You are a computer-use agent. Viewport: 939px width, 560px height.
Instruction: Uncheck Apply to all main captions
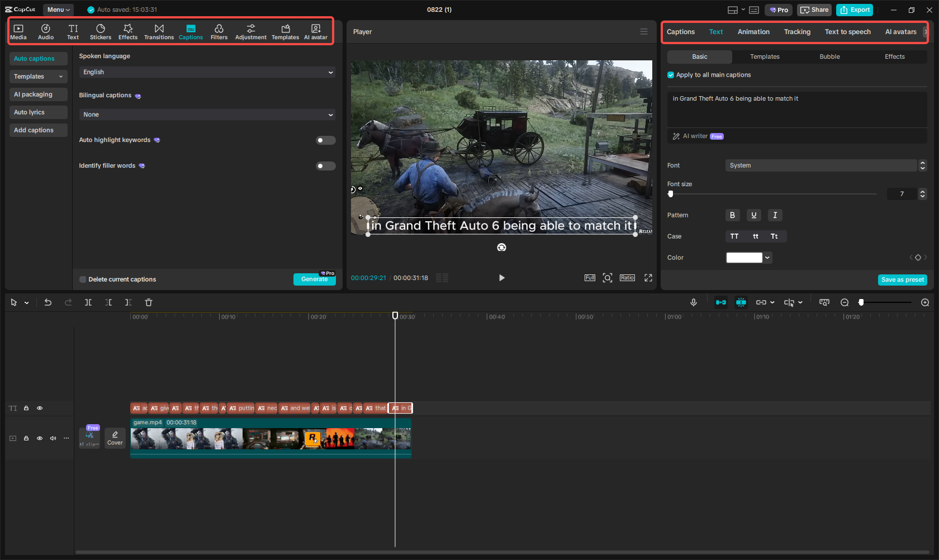point(670,74)
